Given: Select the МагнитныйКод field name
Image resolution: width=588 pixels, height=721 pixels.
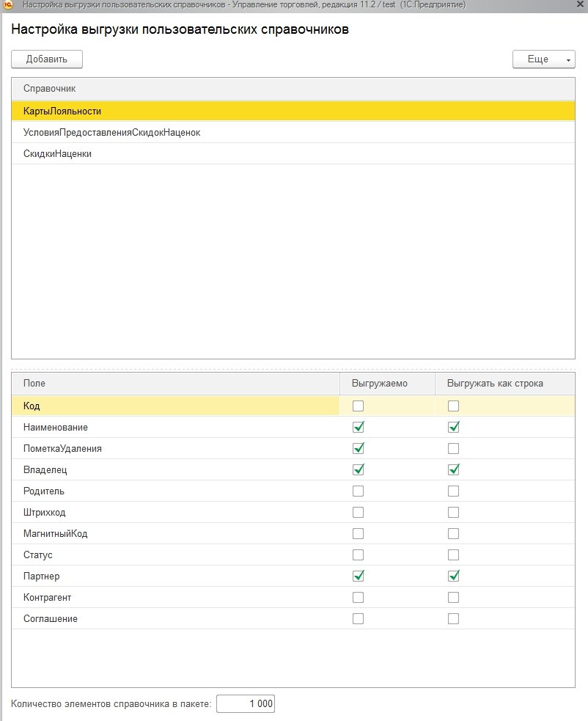Looking at the screenshot, I should tap(55, 533).
